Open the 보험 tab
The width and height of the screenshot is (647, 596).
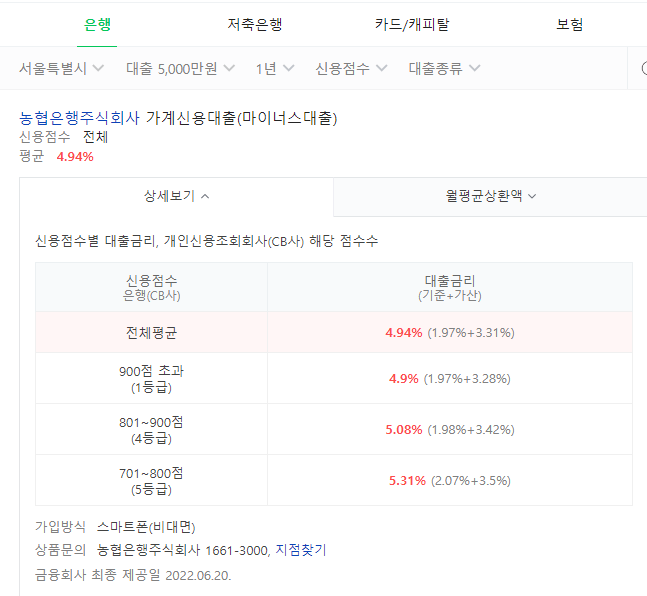point(569,25)
